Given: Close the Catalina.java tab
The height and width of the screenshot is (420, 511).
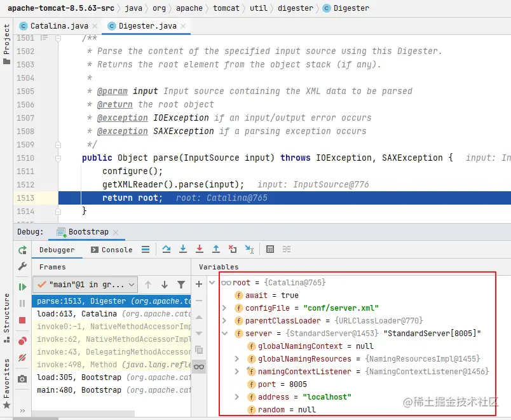Looking at the screenshot, I should (95, 26).
